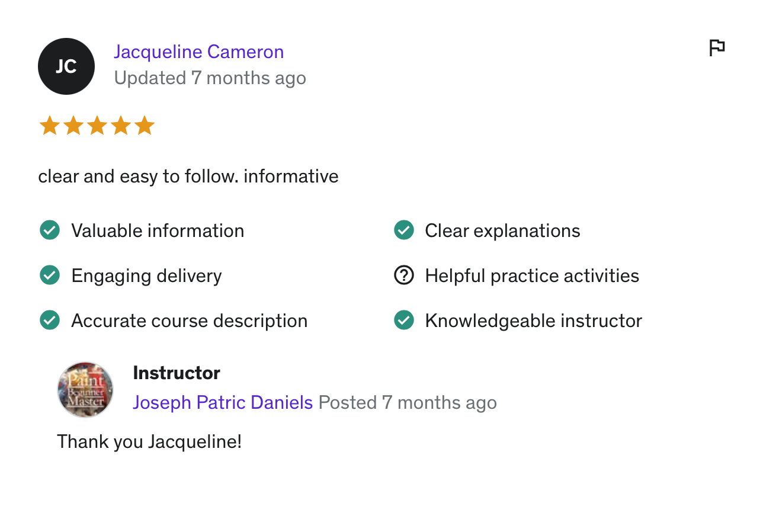Click checkmark icon beside Knowledgeable instructor
Viewport: 763px width, 532px height.
[404, 321]
